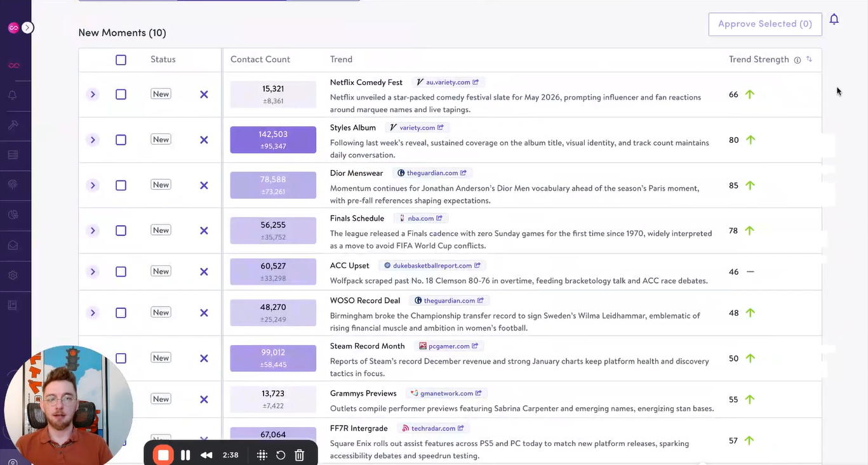This screenshot has width=868, height=465.
Task: Click the webcam bubble of the presenter
Action: point(69,409)
